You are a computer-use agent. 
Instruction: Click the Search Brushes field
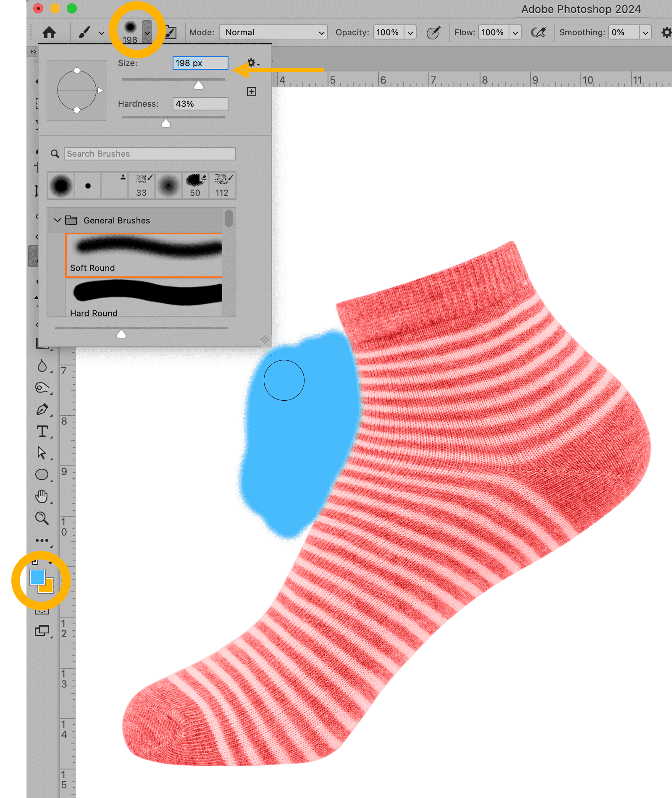pos(150,154)
